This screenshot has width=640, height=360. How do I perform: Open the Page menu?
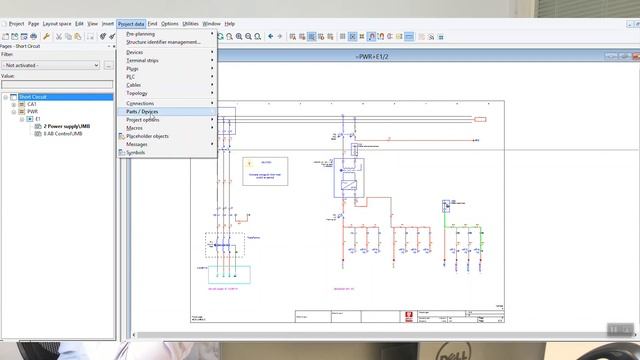click(33, 24)
